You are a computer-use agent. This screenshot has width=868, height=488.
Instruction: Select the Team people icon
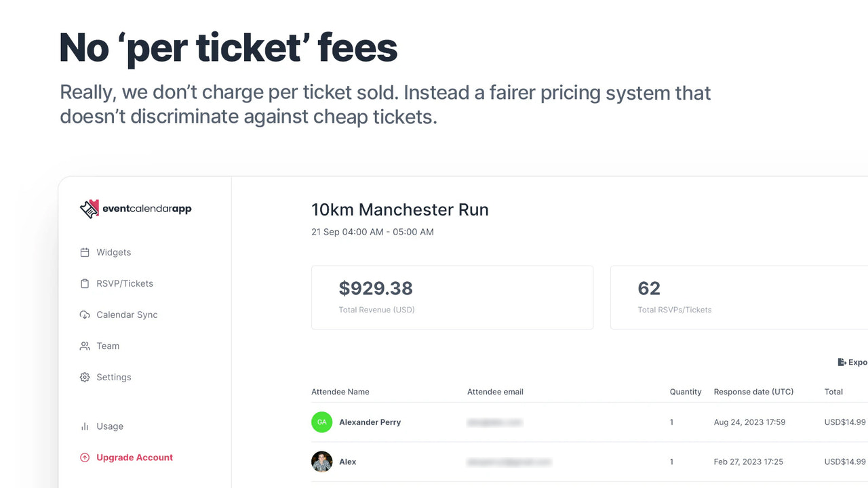pos(85,345)
